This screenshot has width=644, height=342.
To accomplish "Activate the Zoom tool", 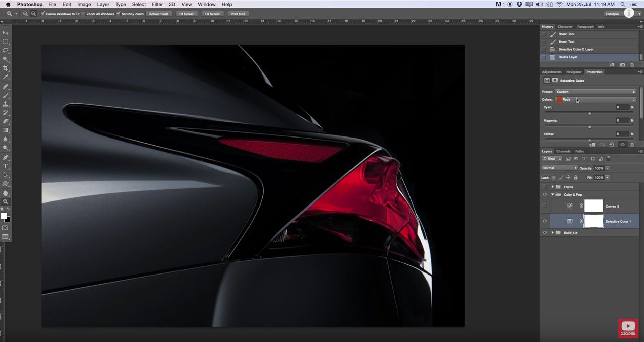I will [x=6, y=200].
